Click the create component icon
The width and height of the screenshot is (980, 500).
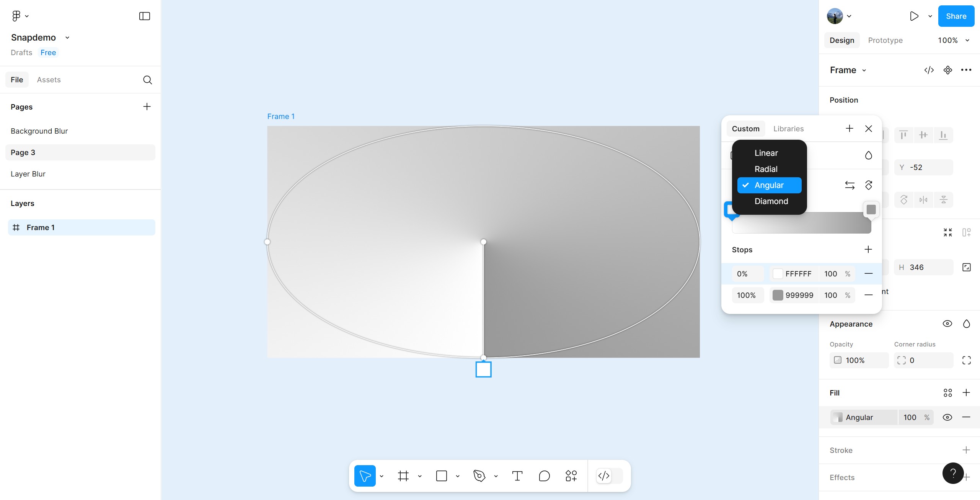[x=947, y=70]
